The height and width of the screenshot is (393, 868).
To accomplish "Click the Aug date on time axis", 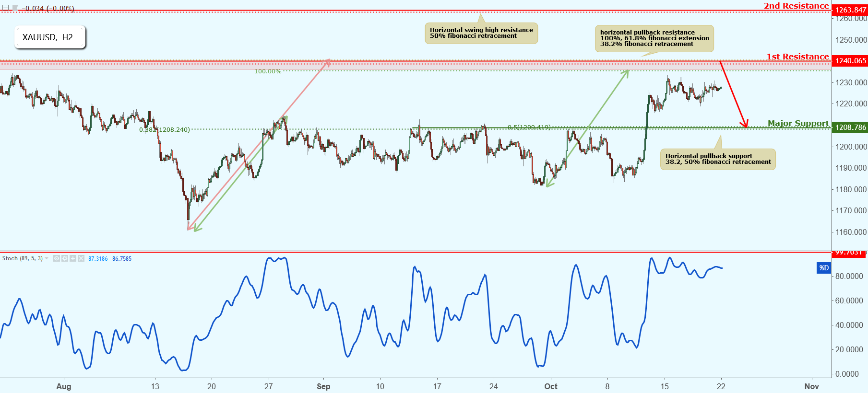I will tap(64, 386).
